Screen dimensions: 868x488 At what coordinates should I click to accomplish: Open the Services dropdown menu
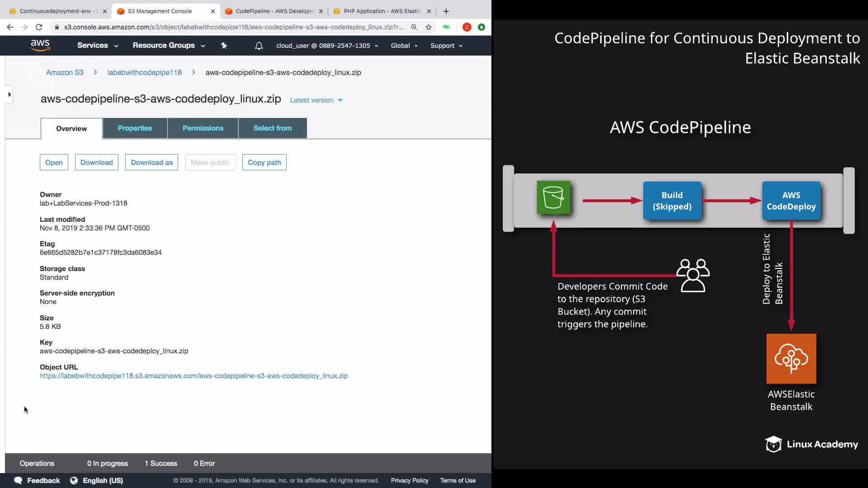pos(97,46)
